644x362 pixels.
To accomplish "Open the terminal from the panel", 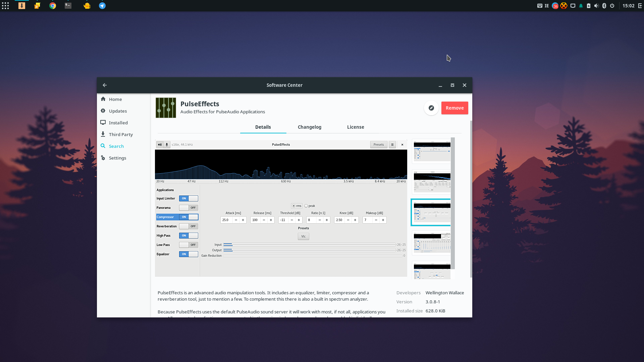I will tap(68, 6).
